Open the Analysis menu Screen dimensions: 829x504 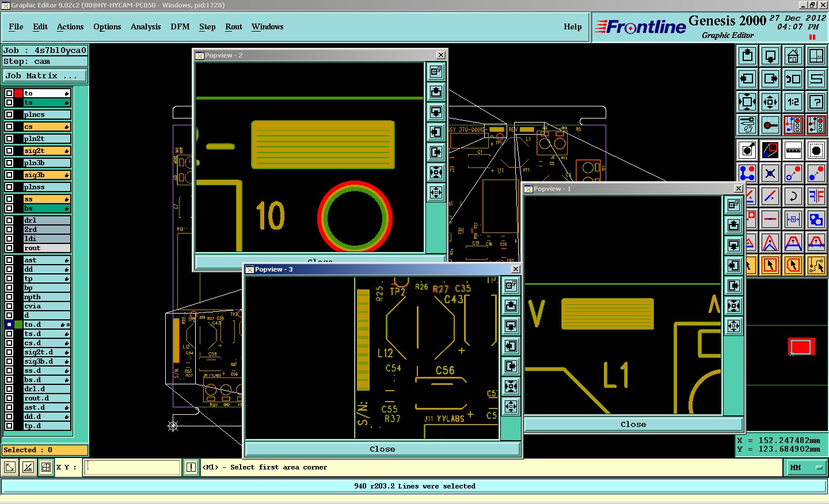[146, 26]
